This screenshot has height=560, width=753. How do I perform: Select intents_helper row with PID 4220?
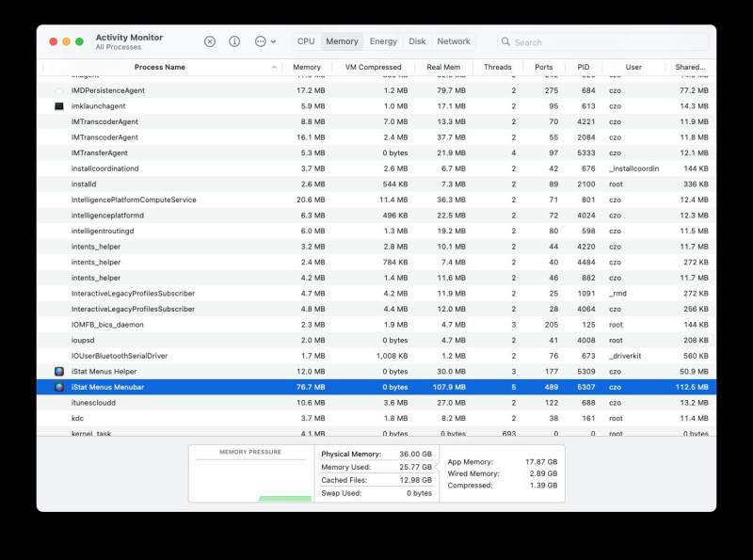pyautogui.click(x=376, y=247)
